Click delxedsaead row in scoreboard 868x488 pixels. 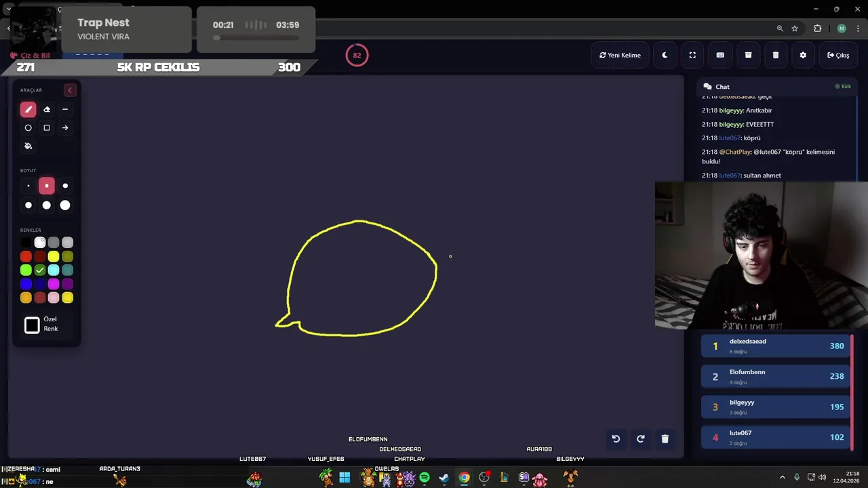pos(776,346)
